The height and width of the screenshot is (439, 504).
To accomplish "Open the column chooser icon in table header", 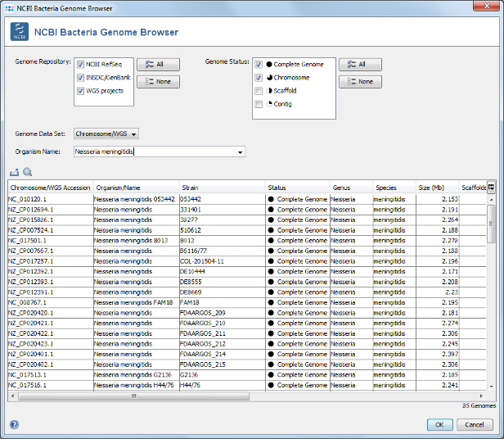I will (x=491, y=188).
